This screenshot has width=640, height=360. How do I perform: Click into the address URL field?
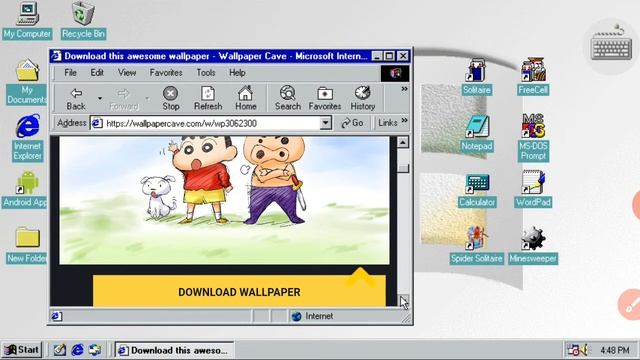click(x=211, y=123)
